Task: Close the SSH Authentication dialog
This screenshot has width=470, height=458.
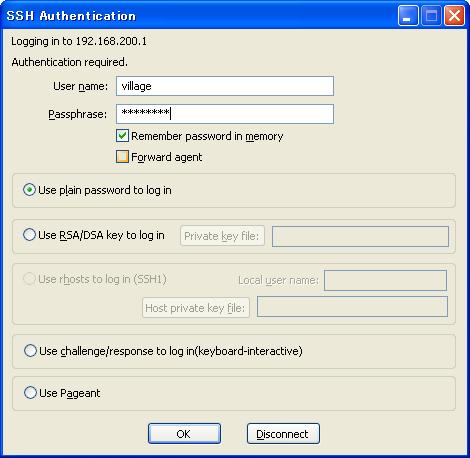Action: 454,16
